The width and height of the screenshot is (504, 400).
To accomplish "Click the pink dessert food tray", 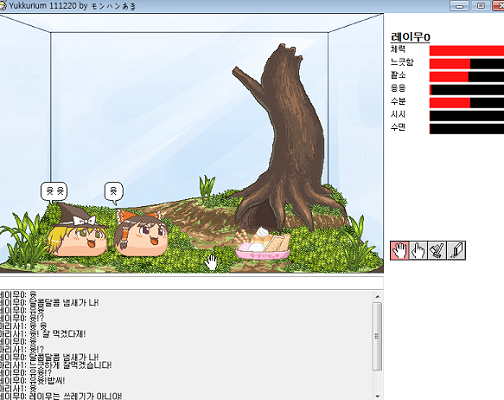I will [x=262, y=244].
